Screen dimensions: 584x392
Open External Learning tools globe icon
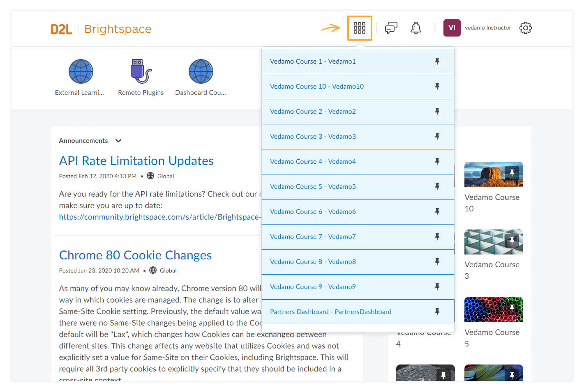pyautogui.click(x=81, y=71)
